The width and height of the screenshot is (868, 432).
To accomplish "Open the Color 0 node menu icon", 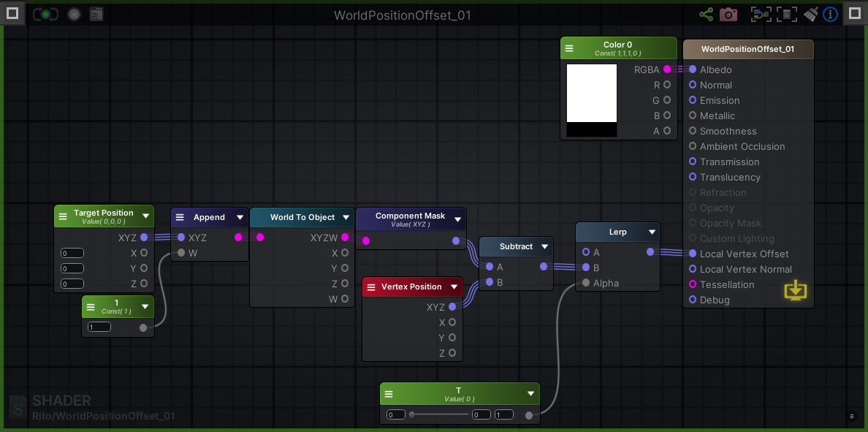I will 569,48.
